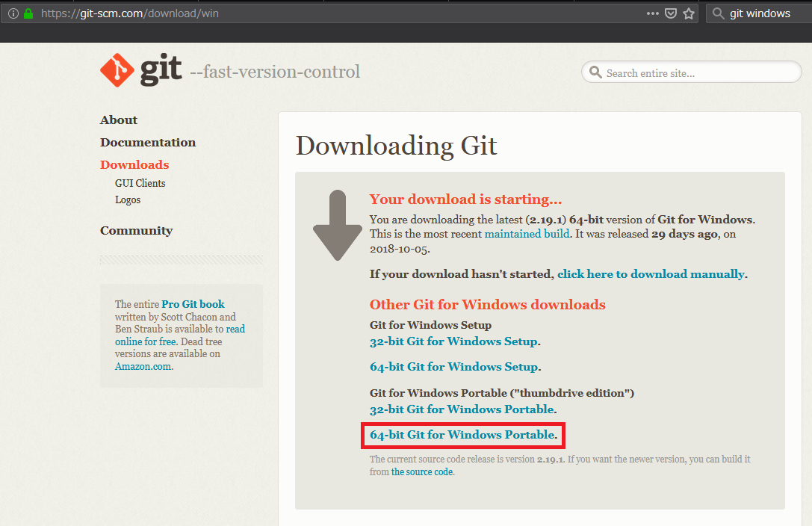Download 64-bit Git for Windows Setup
The width and height of the screenshot is (812, 526).
click(x=454, y=366)
